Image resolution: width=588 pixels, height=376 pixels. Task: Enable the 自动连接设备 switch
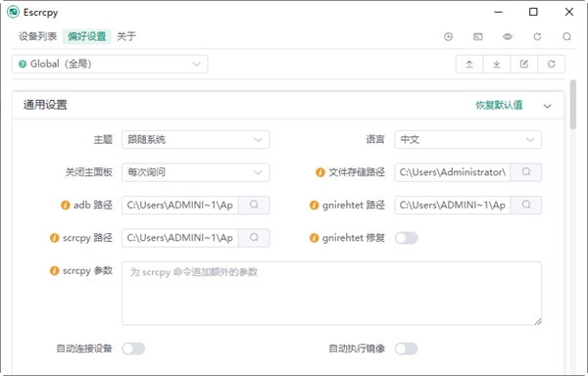133,349
